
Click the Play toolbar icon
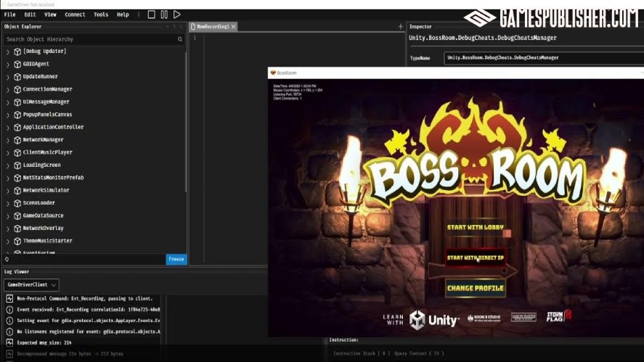pos(177,15)
